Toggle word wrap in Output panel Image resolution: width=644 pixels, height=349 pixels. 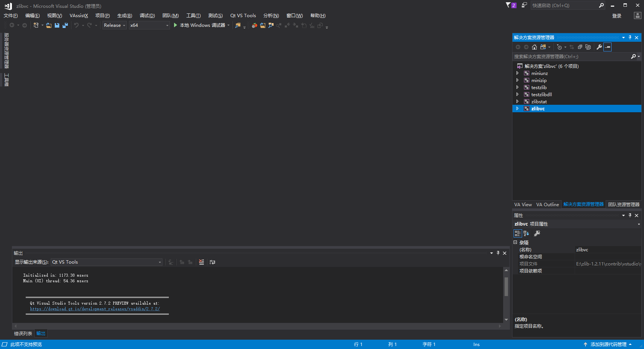212,262
